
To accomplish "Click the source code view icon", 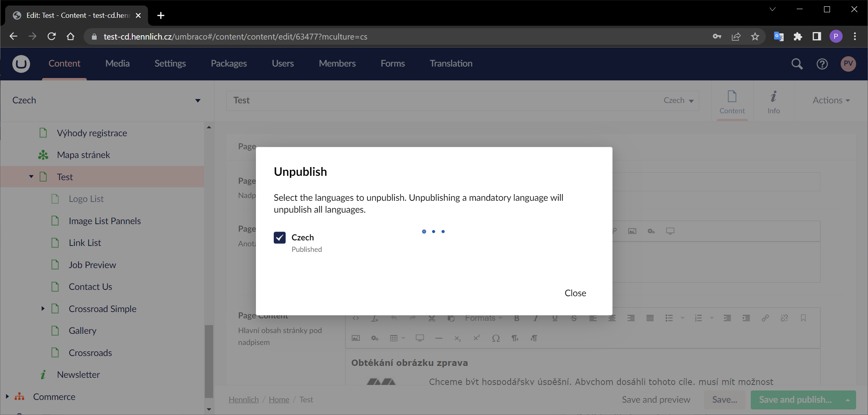I will coord(355,318).
